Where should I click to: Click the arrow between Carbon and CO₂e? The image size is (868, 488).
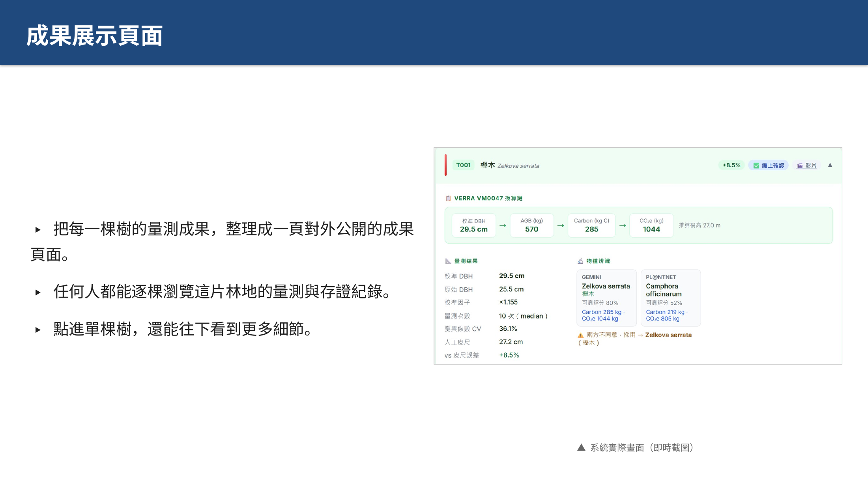623,226
